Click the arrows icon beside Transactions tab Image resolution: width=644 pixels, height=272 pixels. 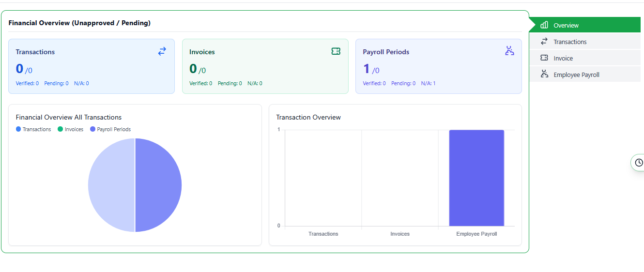(544, 42)
